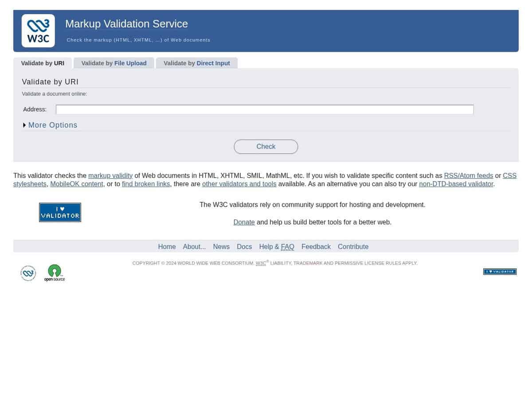Click the Address input field

(265, 110)
